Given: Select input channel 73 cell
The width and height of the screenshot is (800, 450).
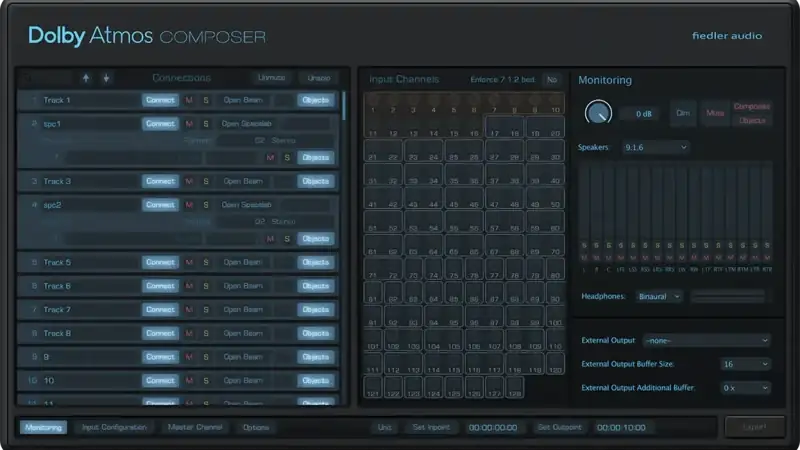Looking at the screenshot, I should pos(413,269).
